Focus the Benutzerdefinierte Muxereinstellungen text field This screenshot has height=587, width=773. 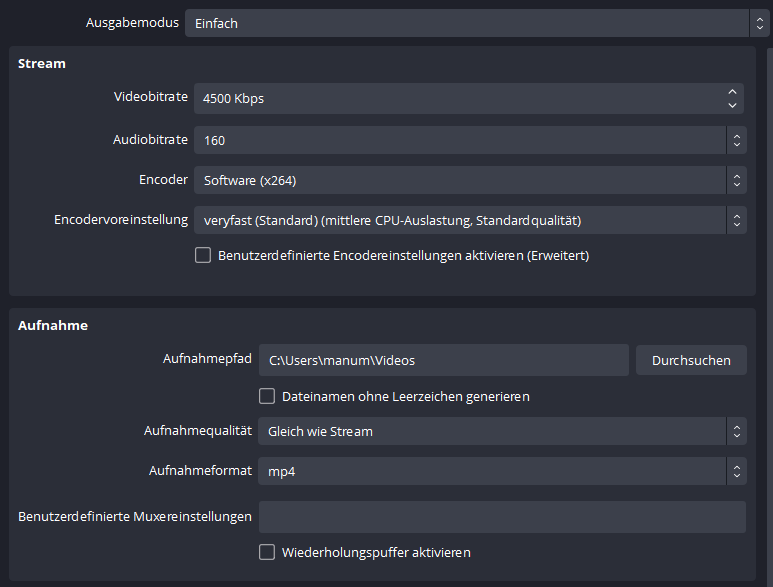click(x=502, y=517)
